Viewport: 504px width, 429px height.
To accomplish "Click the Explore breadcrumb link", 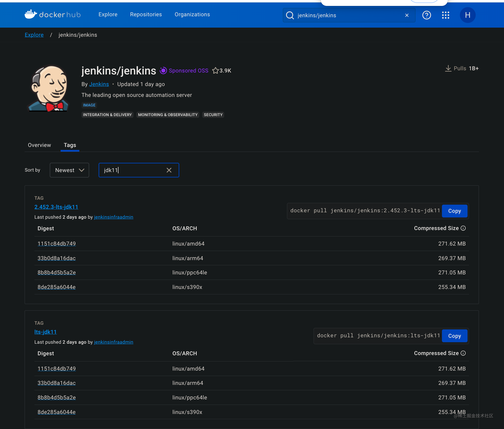I will tap(34, 35).
